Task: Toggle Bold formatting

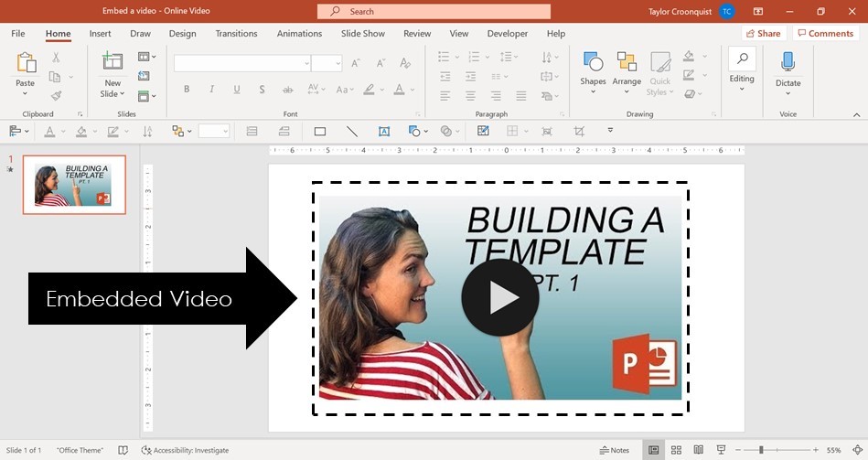Action: [x=188, y=90]
